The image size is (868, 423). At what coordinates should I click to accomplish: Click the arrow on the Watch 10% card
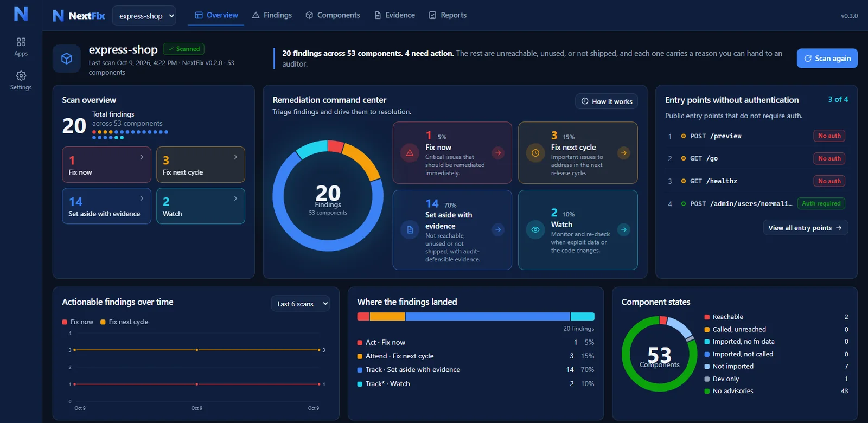pyautogui.click(x=624, y=230)
